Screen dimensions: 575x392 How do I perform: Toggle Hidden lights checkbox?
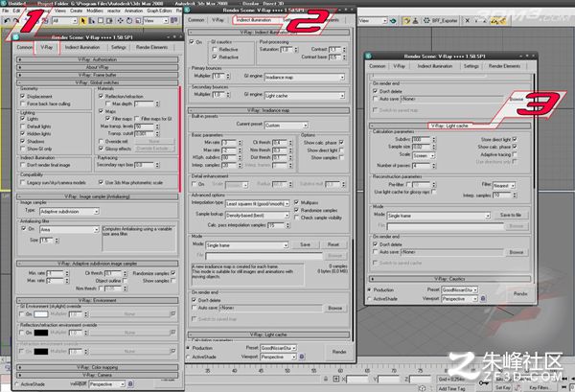(23, 134)
